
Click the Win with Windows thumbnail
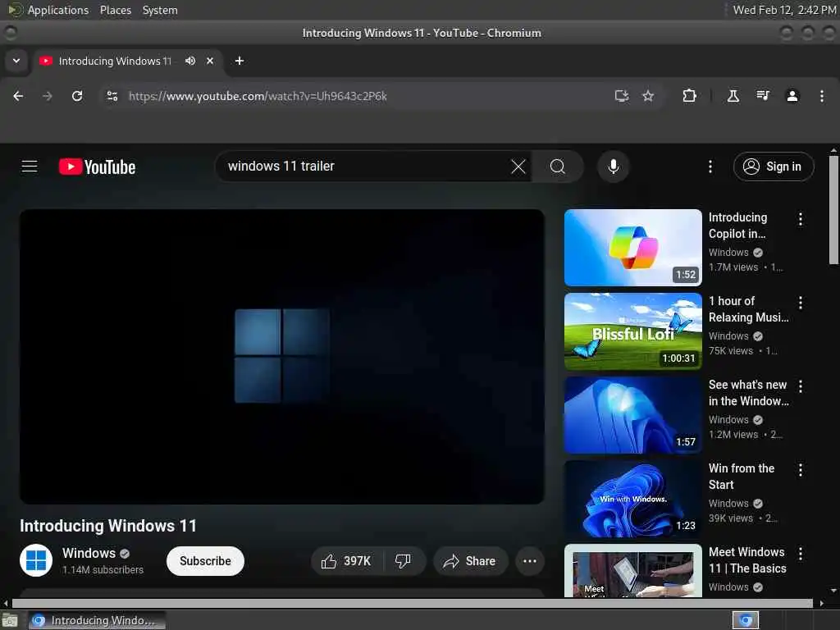632,498
